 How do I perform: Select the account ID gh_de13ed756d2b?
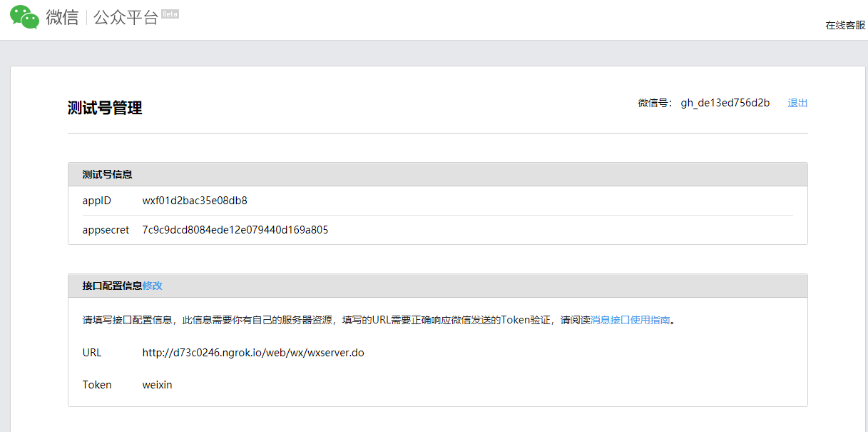[x=725, y=103]
